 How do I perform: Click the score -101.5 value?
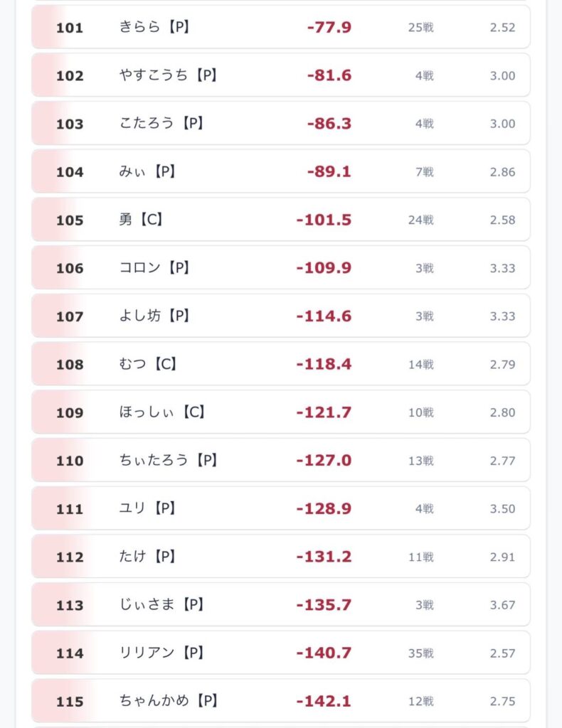pyautogui.click(x=324, y=220)
